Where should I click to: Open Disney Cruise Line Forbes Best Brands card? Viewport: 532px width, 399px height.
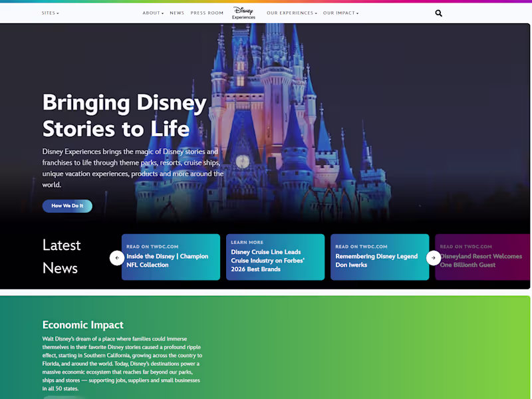coord(275,257)
